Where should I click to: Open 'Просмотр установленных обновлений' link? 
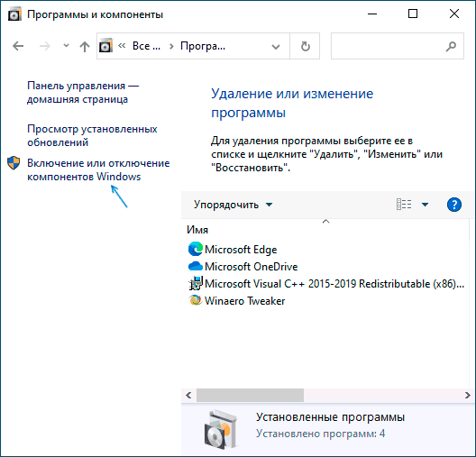pos(92,135)
